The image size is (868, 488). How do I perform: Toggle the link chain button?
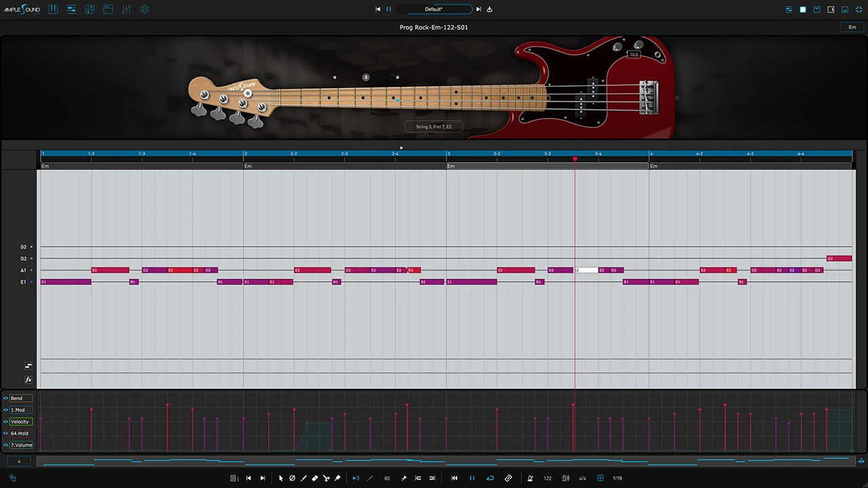click(x=508, y=478)
